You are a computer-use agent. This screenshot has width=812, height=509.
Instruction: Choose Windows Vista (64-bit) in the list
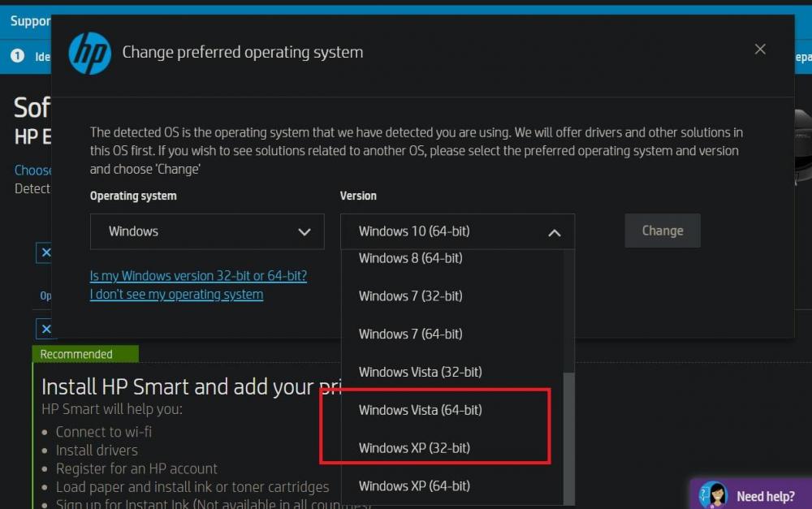[x=420, y=410]
